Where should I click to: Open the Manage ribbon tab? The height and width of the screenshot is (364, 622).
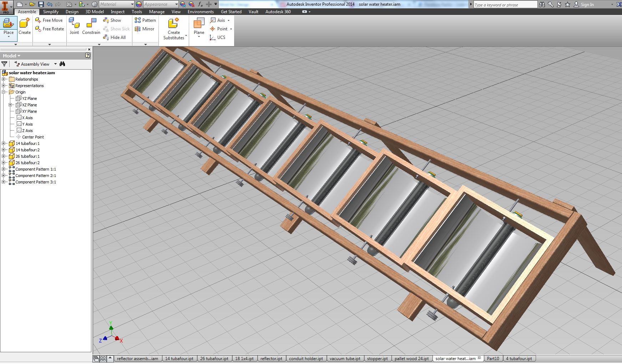click(157, 12)
